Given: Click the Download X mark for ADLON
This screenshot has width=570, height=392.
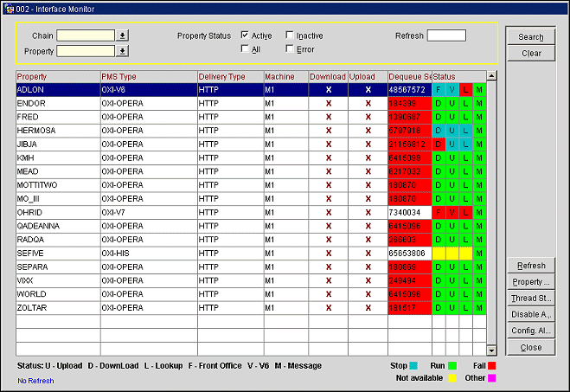Looking at the screenshot, I should [x=328, y=90].
